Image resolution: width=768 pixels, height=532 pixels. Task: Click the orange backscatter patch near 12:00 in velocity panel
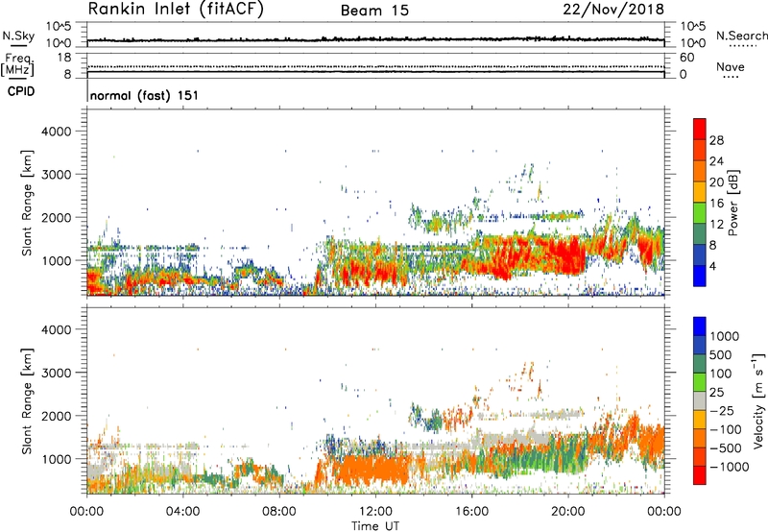click(372, 470)
